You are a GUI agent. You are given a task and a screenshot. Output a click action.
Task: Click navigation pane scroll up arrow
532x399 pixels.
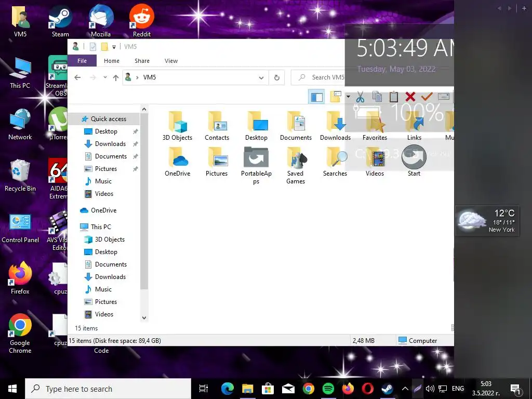(x=144, y=109)
